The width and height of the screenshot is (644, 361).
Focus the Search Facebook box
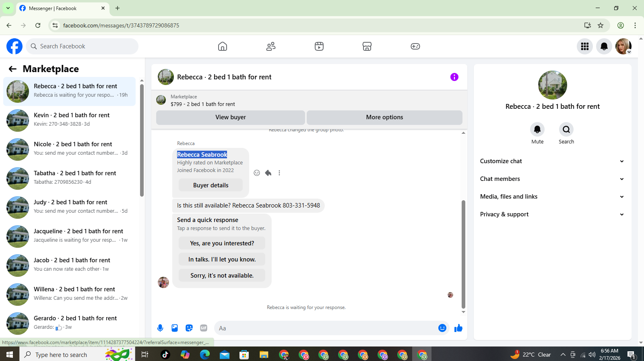click(82, 46)
